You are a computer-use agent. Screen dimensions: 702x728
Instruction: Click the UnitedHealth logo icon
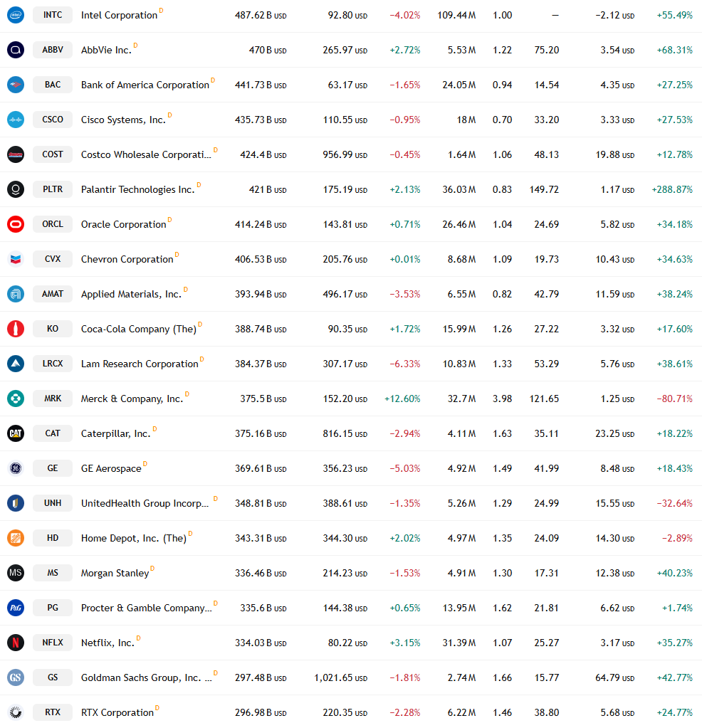pyautogui.click(x=16, y=503)
